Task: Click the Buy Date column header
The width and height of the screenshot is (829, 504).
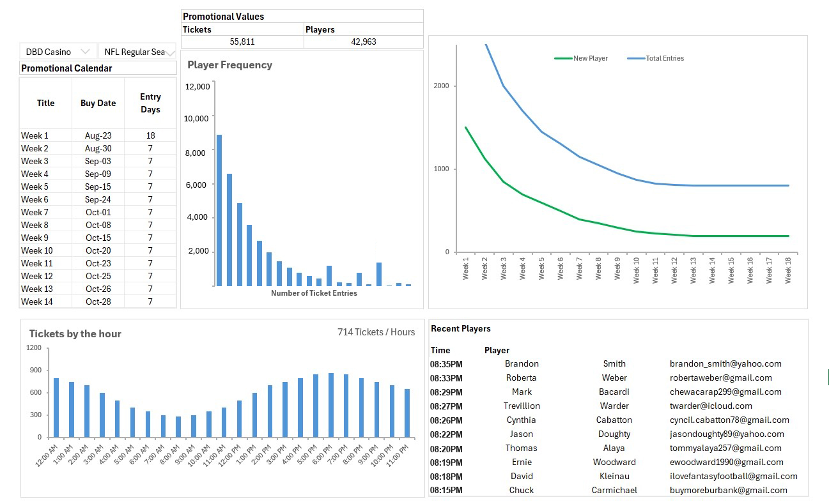Action: coord(98,103)
